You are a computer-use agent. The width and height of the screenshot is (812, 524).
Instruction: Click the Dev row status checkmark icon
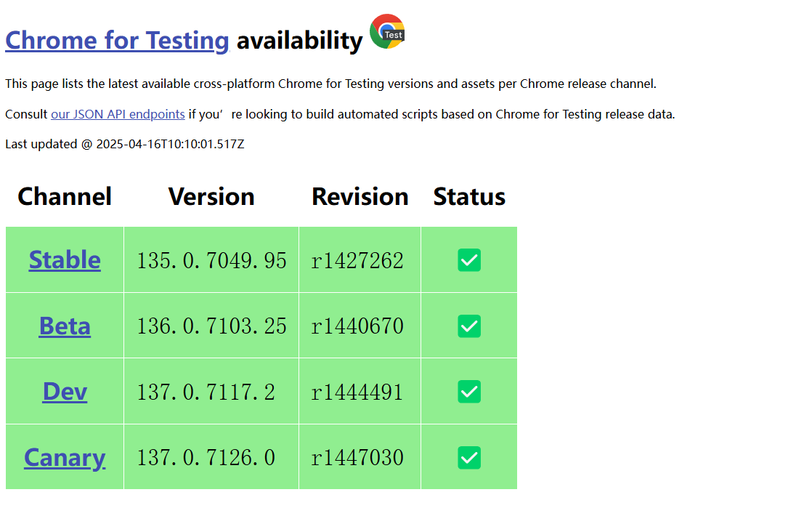[x=469, y=392]
